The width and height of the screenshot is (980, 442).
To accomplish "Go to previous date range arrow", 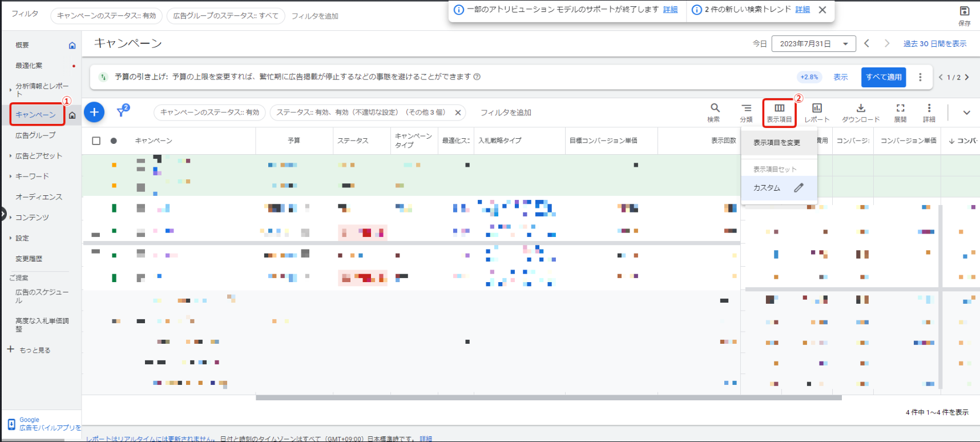I will click(x=866, y=43).
